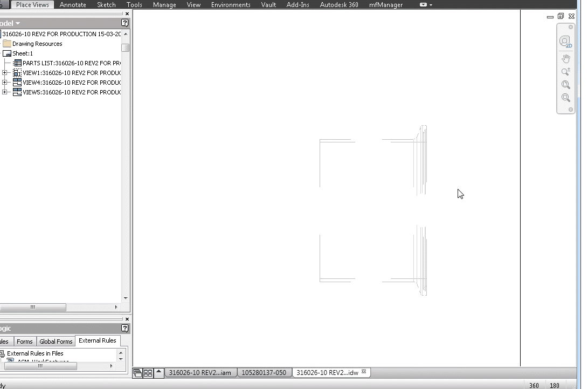Select the Zoom in/out tool icon
This screenshot has height=389, width=588.
(x=565, y=71)
